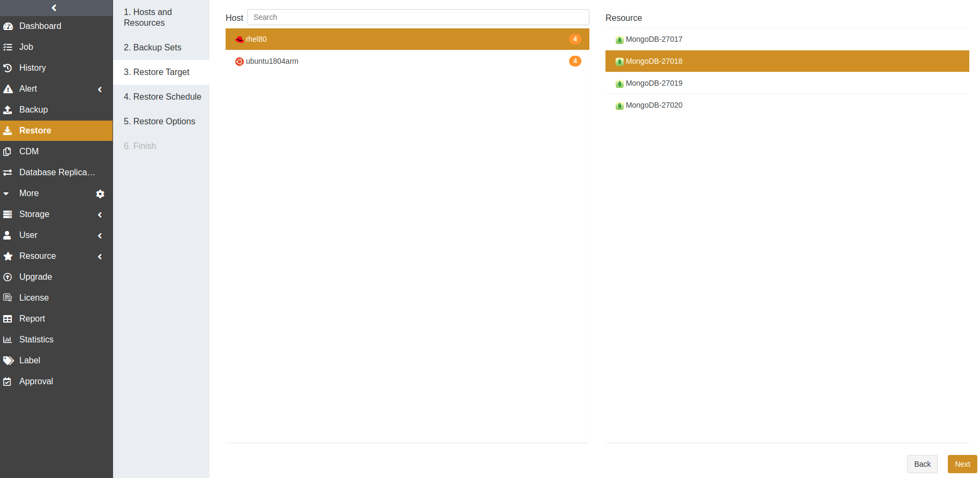
Task: Go to step 4 Restore Schedule
Action: pos(161,96)
